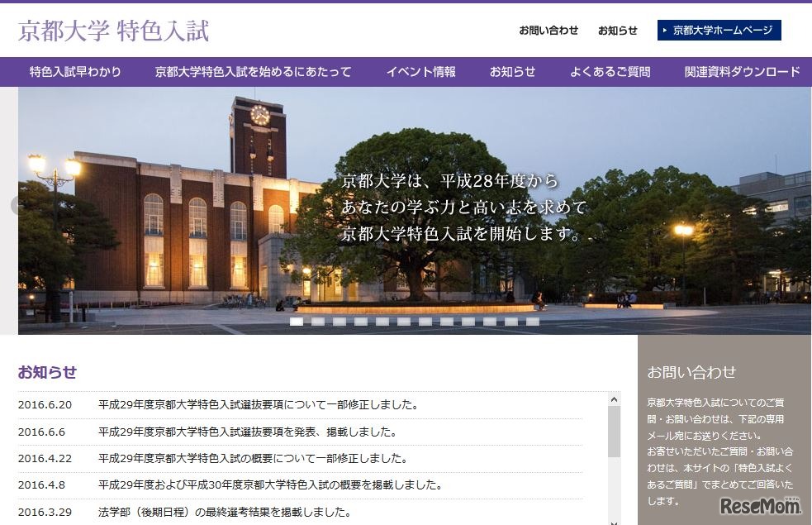Click the date 2016.6.20
The height and width of the screenshot is (525, 812).
click(x=45, y=405)
